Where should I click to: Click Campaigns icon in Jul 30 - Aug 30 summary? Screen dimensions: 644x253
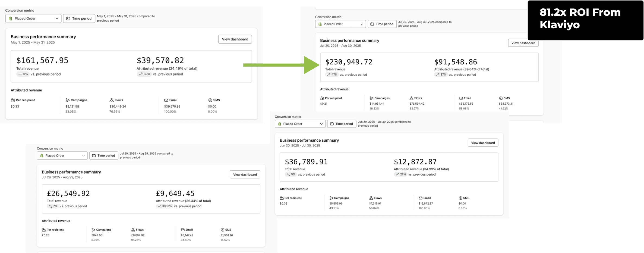372,98
